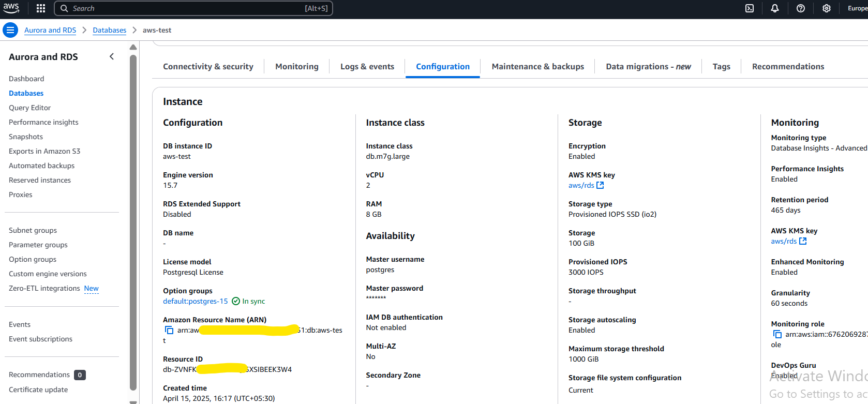Open the region selector in the top bar
The image size is (868, 404).
point(858,8)
